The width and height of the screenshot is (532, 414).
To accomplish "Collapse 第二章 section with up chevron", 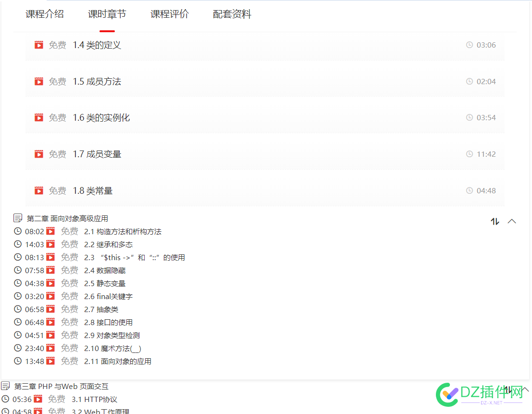I will [x=512, y=221].
